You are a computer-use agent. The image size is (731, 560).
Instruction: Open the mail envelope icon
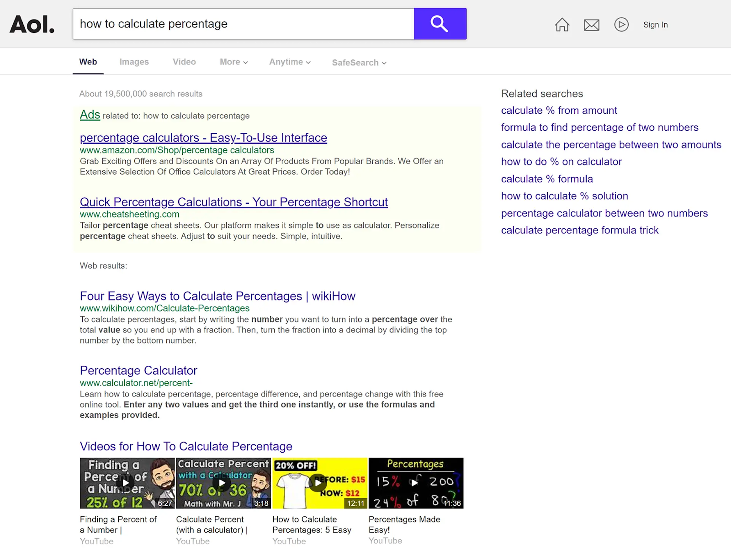[x=592, y=25]
